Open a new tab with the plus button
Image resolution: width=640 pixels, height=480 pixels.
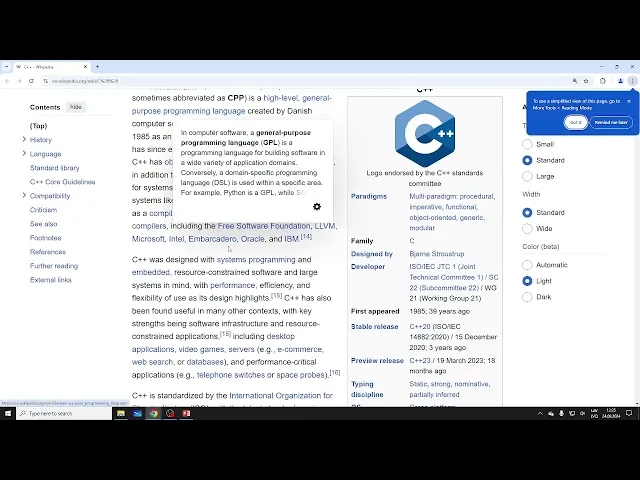tap(97, 67)
